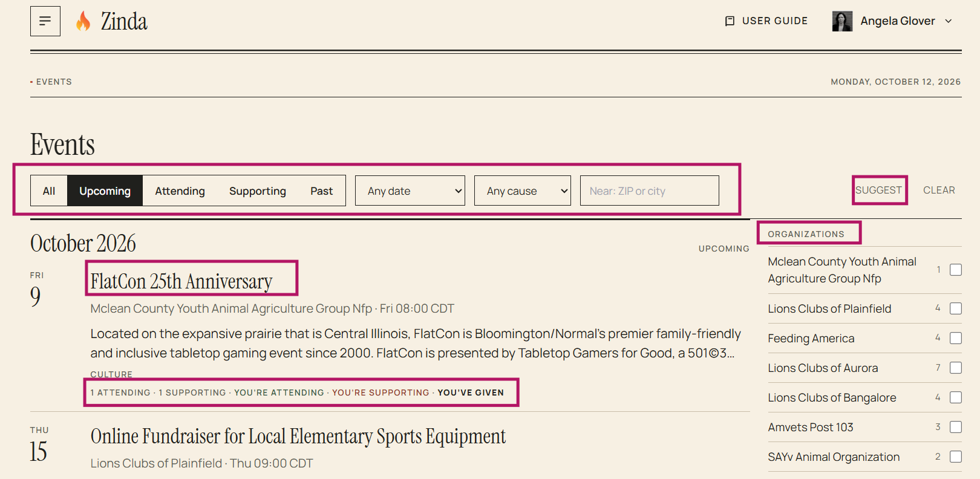Image resolution: width=980 pixels, height=479 pixels.
Task: Open Online Fundraiser for Local Elementary Sports Equipment
Action: click(298, 436)
